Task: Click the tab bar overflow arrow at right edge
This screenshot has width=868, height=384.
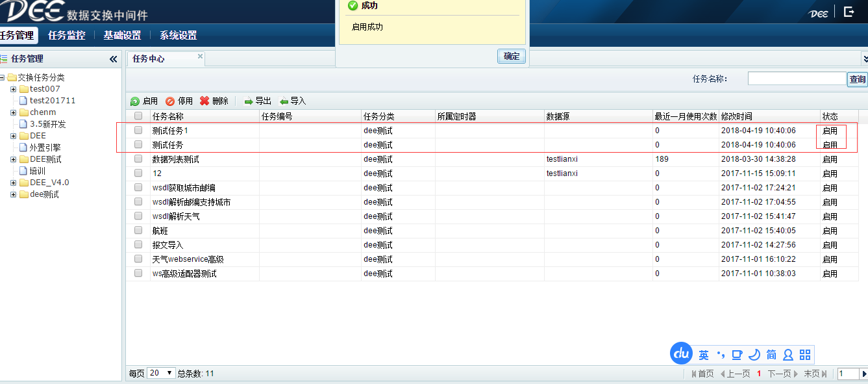Action: point(865,59)
